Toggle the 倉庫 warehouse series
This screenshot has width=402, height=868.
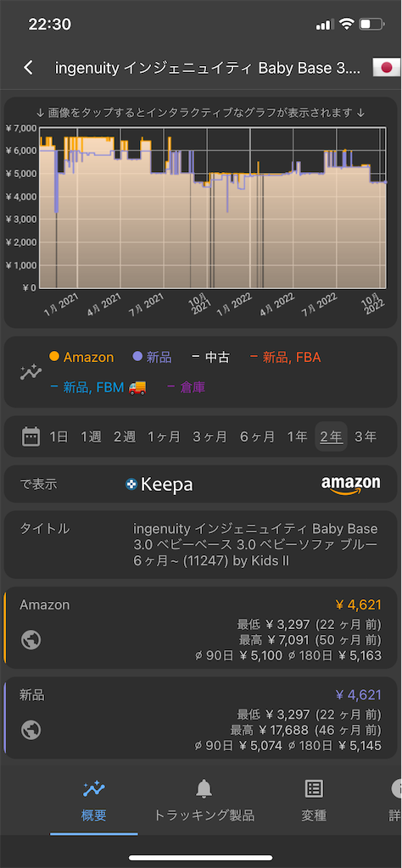coord(186,387)
